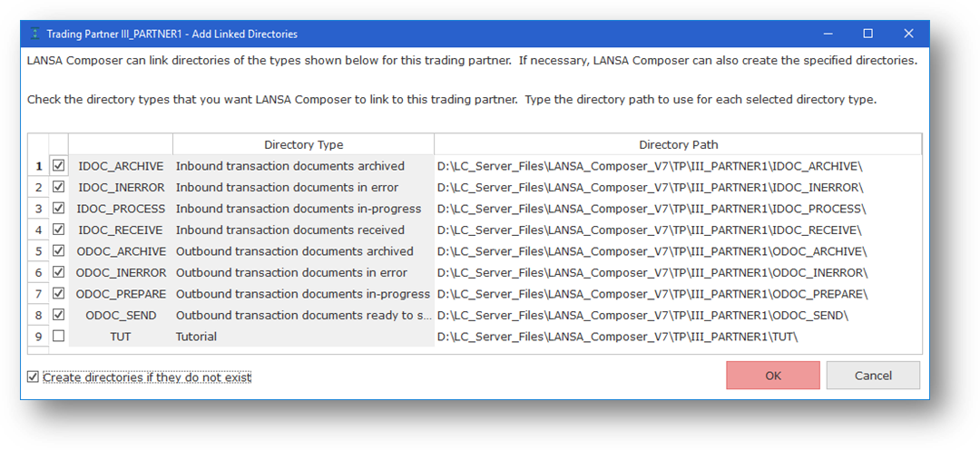The image size is (980, 450).
Task: Toggle the IDOC_PROCESS row checkbox
Action: click(x=59, y=209)
